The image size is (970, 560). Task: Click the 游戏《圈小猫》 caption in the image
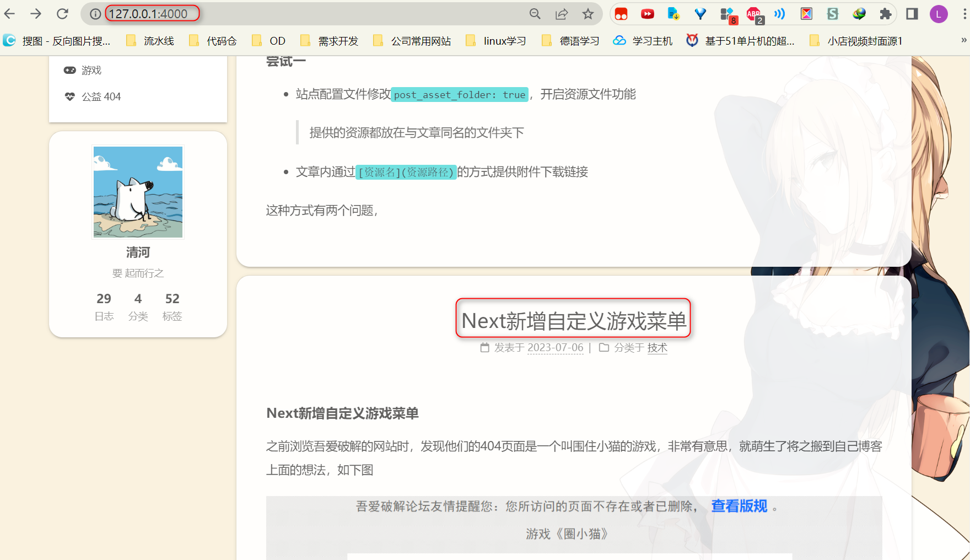click(567, 534)
